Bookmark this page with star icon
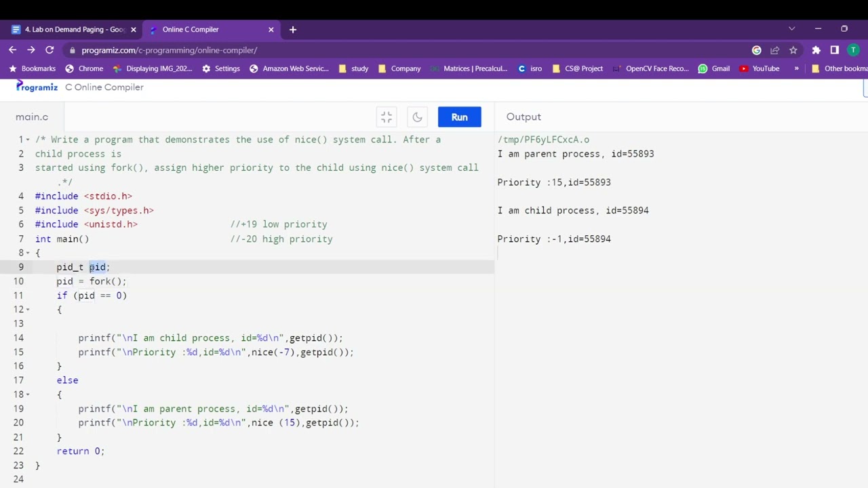Viewport: 868px width, 488px height. 793,50
